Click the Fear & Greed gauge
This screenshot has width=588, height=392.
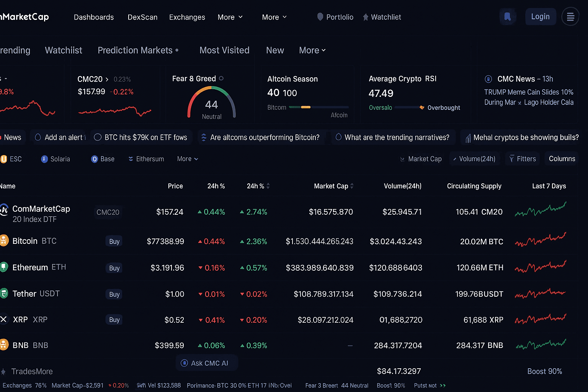coord(211,102)
